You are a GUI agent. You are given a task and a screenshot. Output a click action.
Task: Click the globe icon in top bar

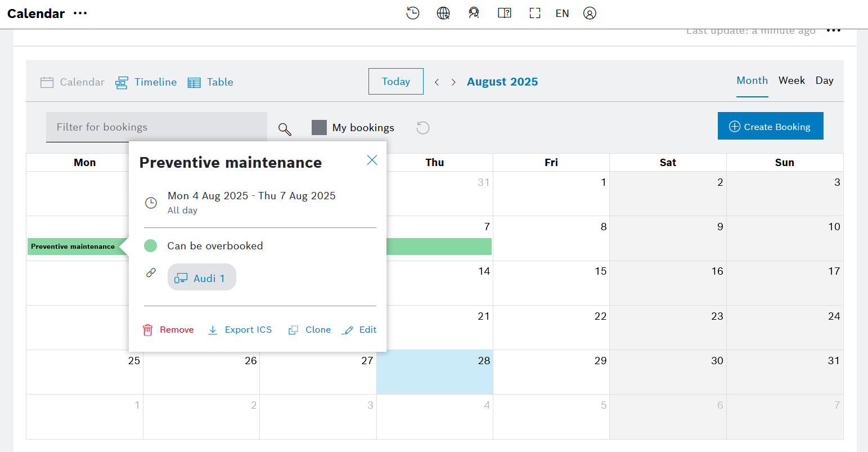tap(443, 13)
